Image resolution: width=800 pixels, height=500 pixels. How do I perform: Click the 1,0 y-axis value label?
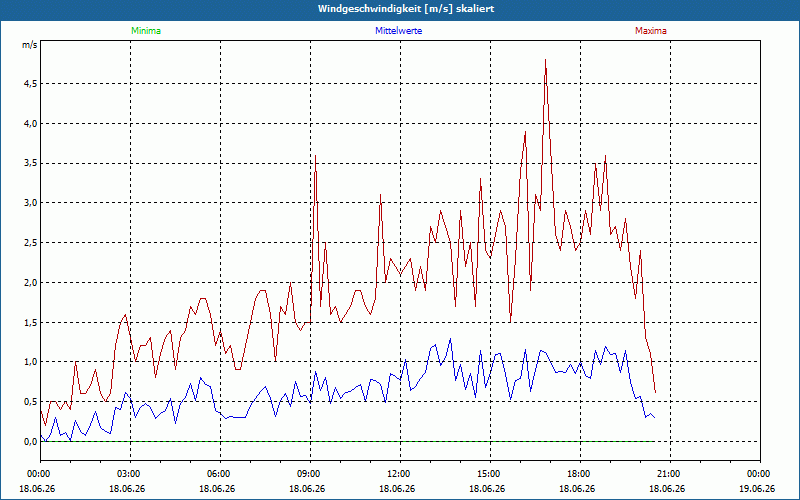pos(31,362)
